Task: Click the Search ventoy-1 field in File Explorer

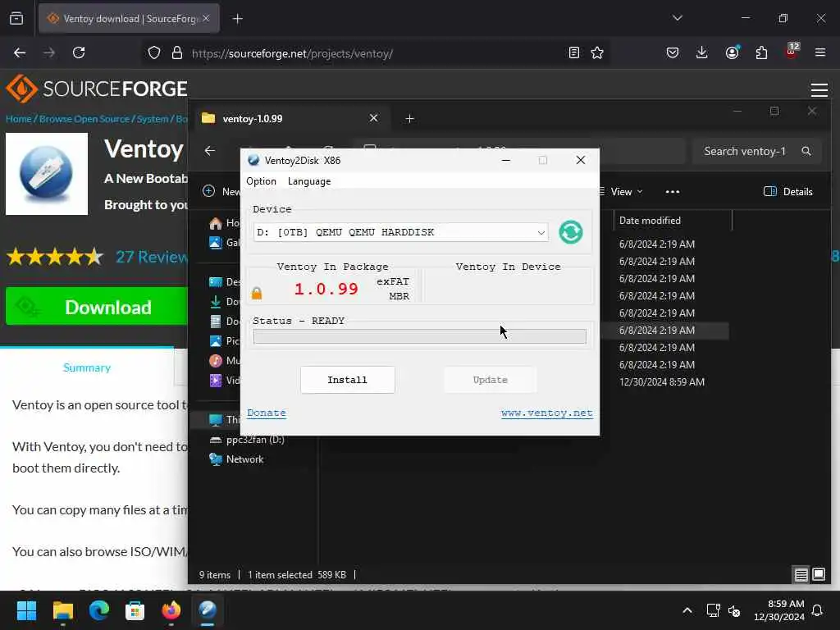Action: [x=756, y=151]
